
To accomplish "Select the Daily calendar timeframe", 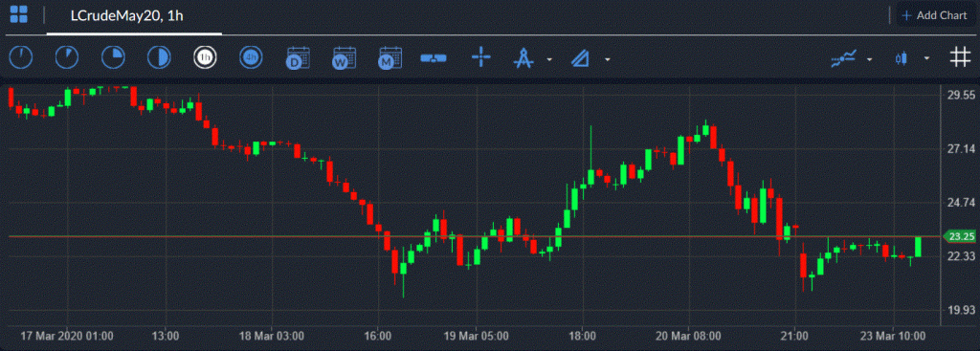I will click(298, 58).
